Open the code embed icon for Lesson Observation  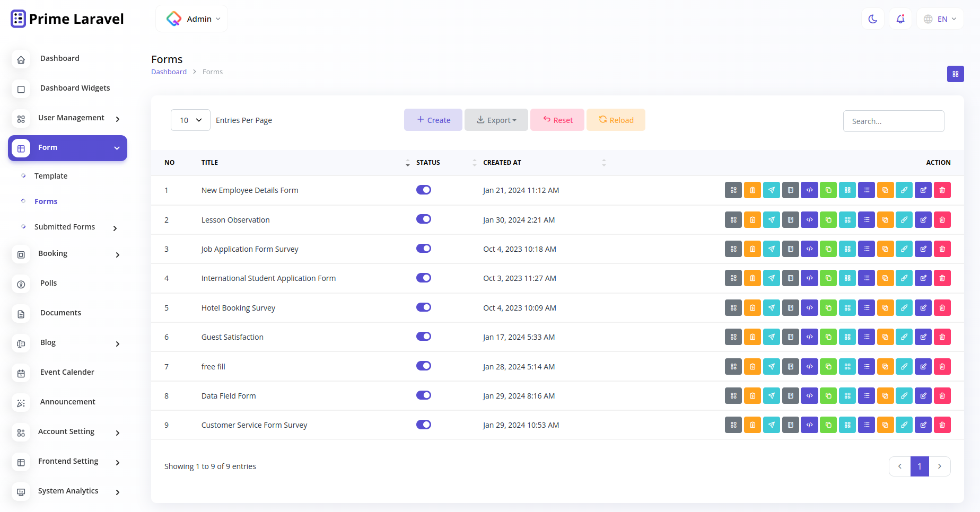810,219
